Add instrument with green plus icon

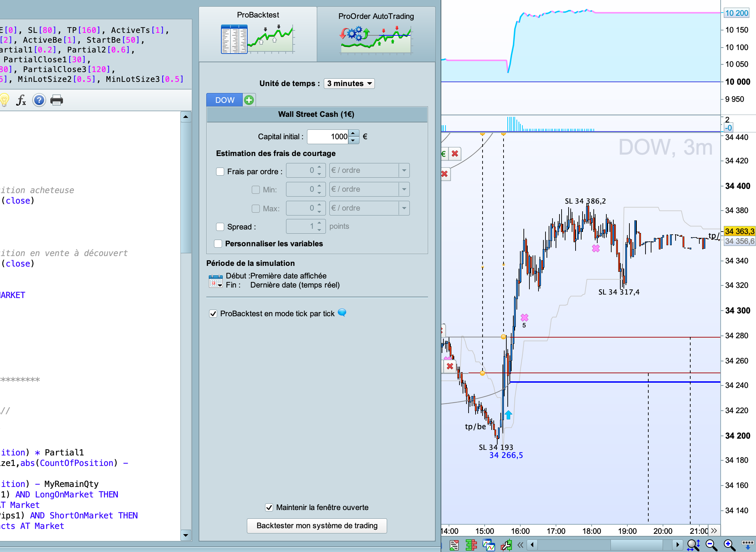point(249,100)
